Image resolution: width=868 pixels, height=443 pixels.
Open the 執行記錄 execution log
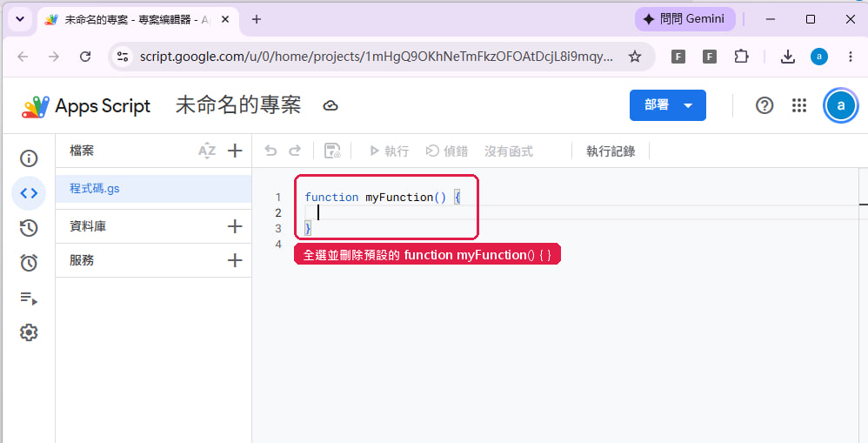point(611,151)
